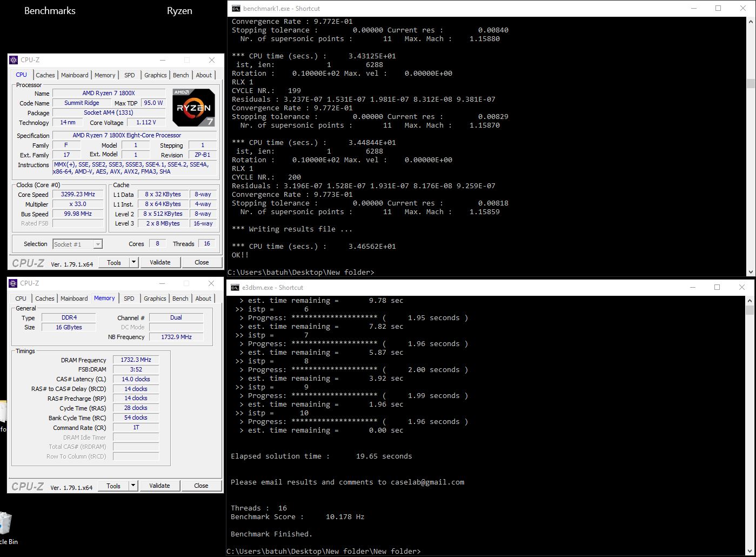Click Close button in lower CPU-Z window
The image size is (756, 557).
click(201, 486)
